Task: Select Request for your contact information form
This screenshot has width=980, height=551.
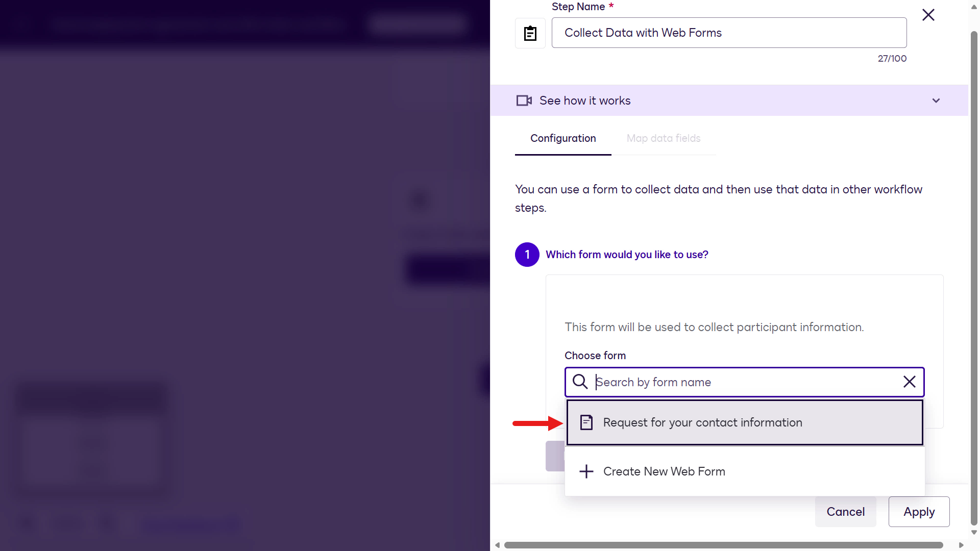Action: click(x=745, y=422)
